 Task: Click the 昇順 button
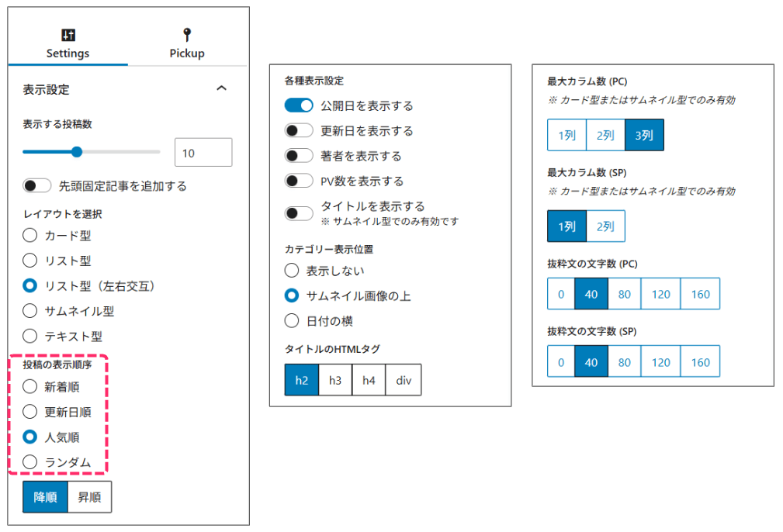(89, 497)
